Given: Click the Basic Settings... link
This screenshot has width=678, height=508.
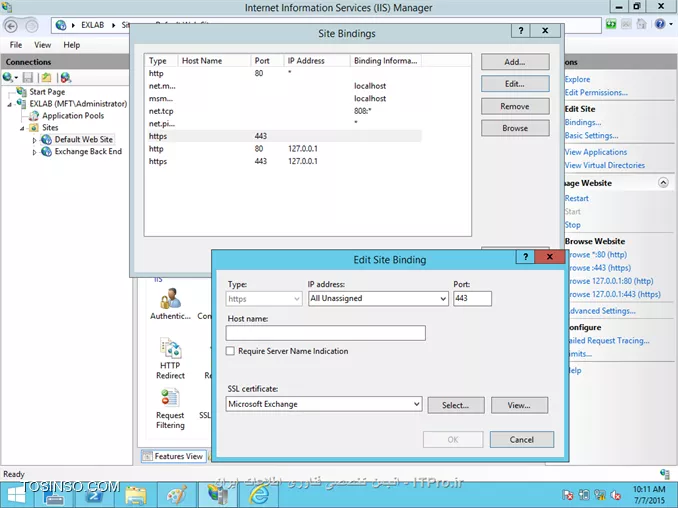Looking at the screenshot, I should click(592, 135).
